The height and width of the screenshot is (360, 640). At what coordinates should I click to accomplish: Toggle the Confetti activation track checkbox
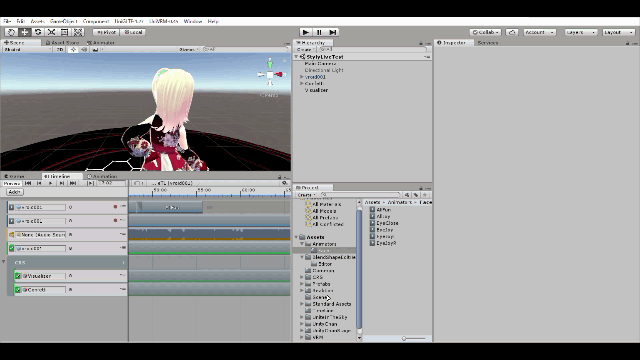point(18,290)
